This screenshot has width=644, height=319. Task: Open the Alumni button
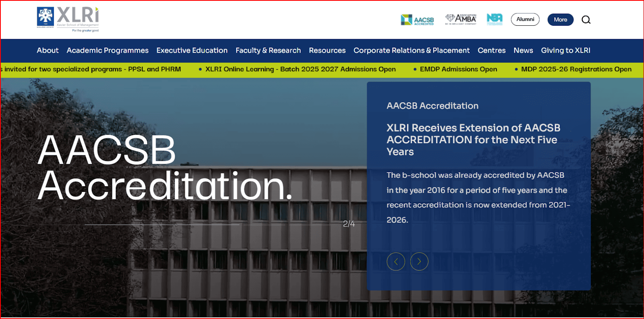pyautogui.click(x=525, y=19)
